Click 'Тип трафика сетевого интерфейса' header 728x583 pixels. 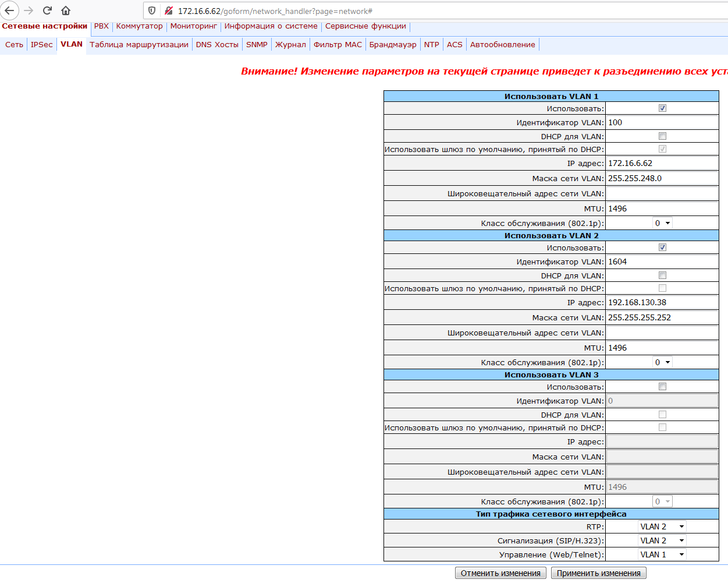(x=551, y=514)
